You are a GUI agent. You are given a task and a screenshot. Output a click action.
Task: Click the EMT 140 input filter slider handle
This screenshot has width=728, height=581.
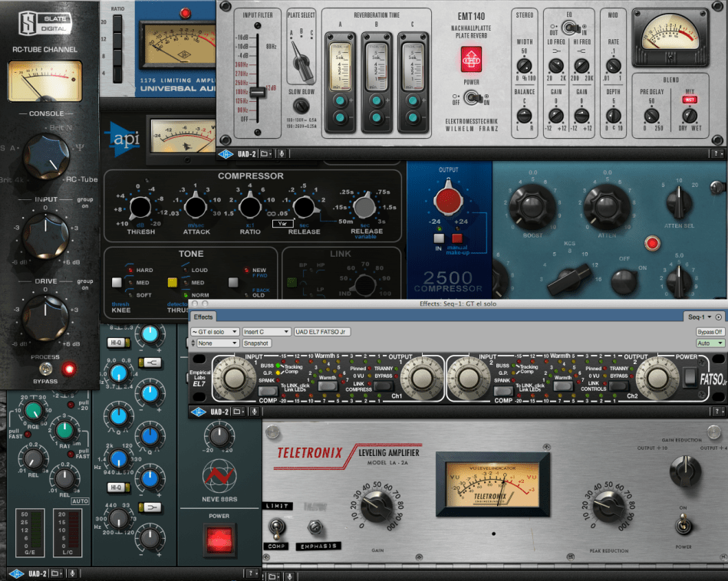(259, 91)
